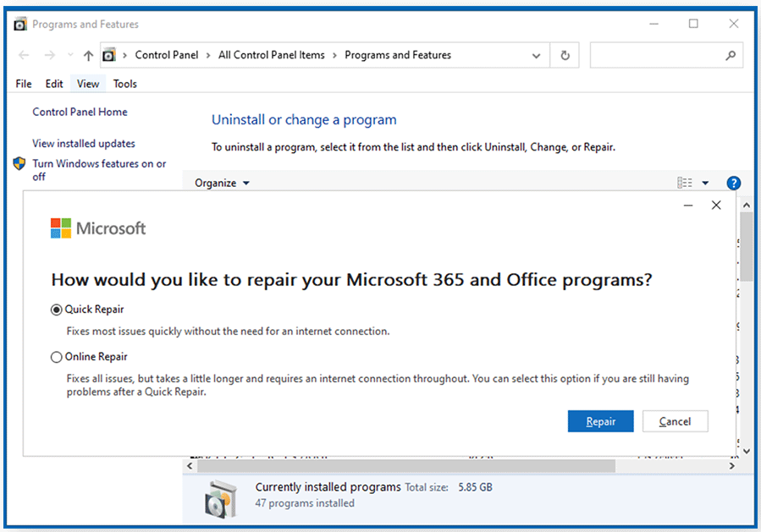
Task: Open the View installed updates link
Action: [83, 144]
